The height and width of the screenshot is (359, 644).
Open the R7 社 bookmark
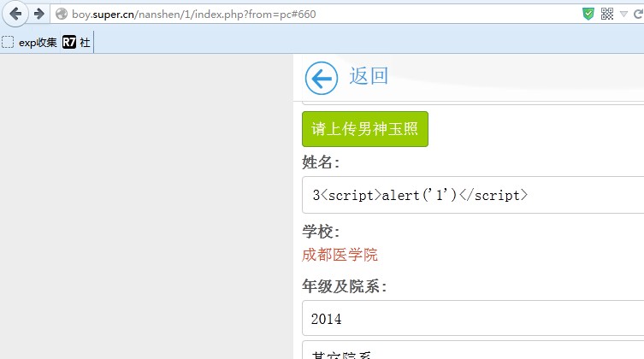coord(76,42)
